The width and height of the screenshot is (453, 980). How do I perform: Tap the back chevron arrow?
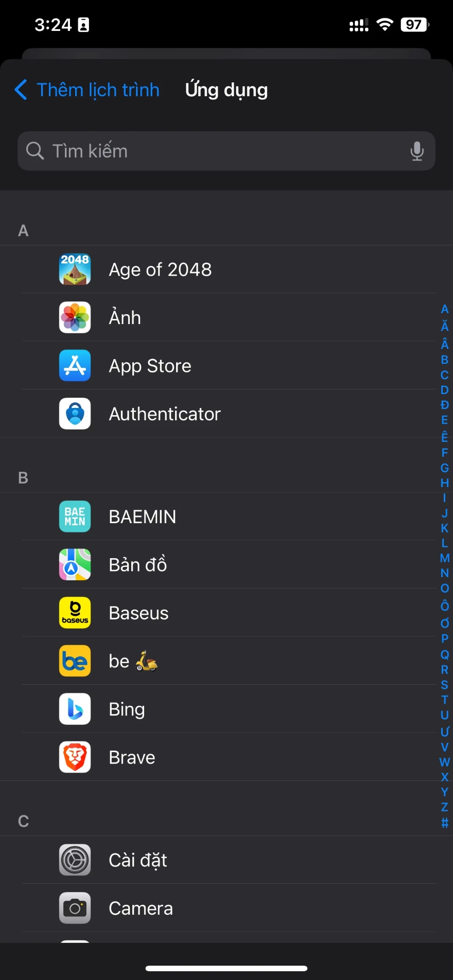(21, 90)
